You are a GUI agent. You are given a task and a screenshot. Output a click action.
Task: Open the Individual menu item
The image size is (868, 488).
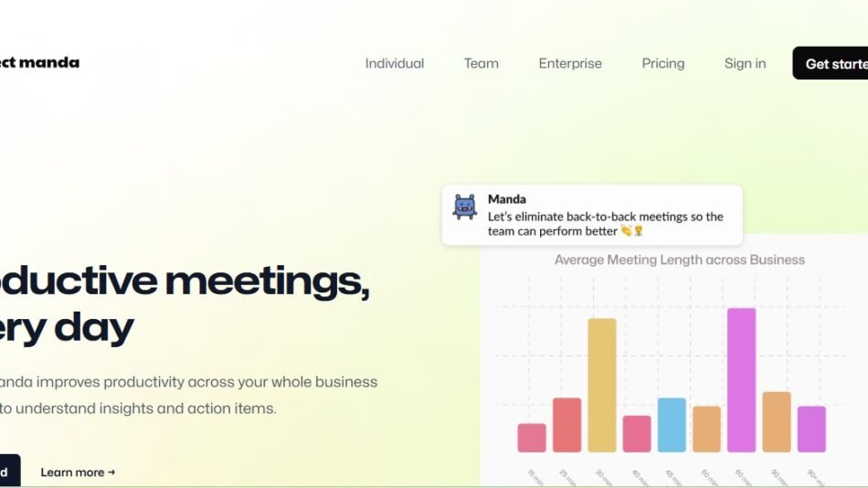tap(394, 63)
